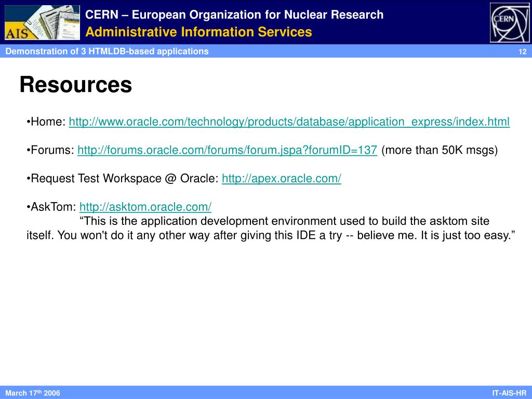Open the asktom.oracle.com link

145,207
